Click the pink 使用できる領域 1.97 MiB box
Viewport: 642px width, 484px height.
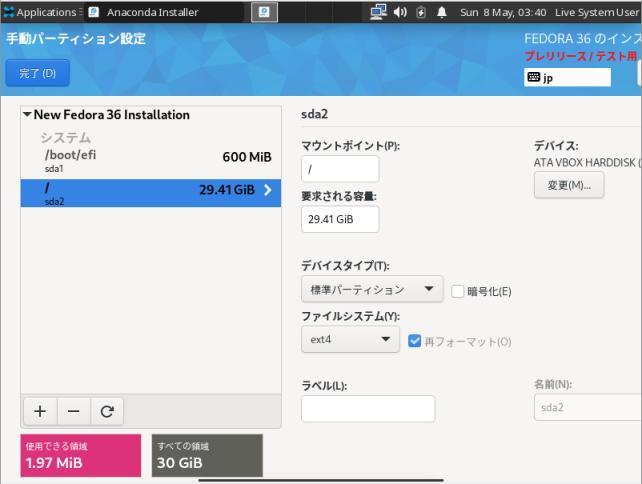pyautogui.click(x=81, y=455)
